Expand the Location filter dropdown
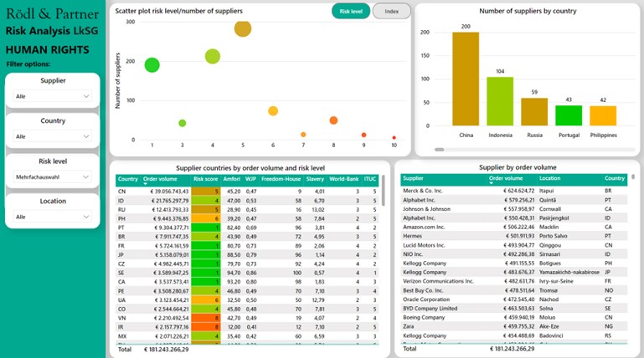The height and width of the screenshot is (358, 644). [53, 217]
